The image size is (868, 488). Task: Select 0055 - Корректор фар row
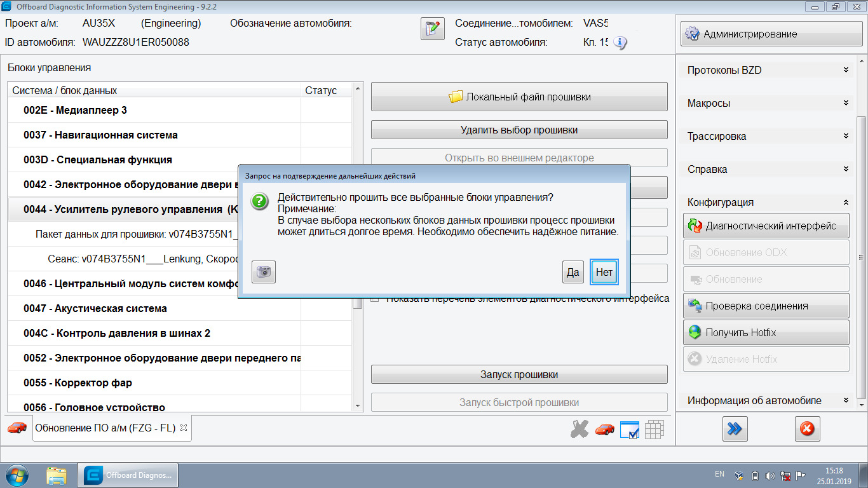point(180,383)
